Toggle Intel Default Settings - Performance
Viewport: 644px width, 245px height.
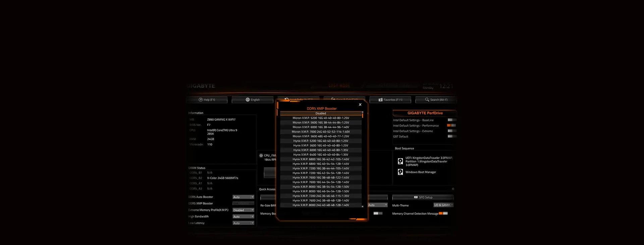tap(451, 126)
